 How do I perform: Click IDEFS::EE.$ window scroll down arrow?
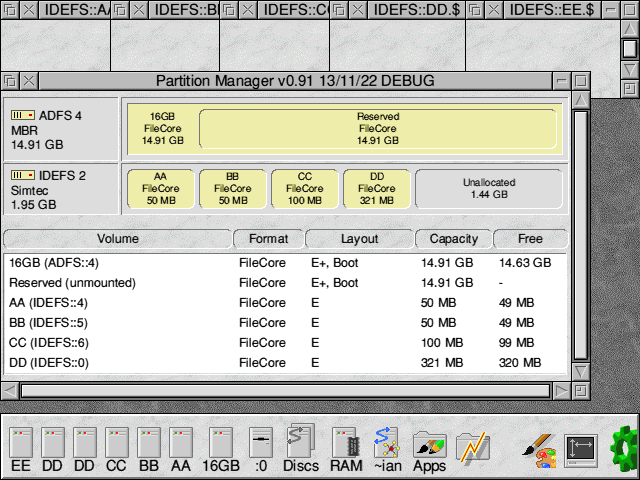pos(629,69)
